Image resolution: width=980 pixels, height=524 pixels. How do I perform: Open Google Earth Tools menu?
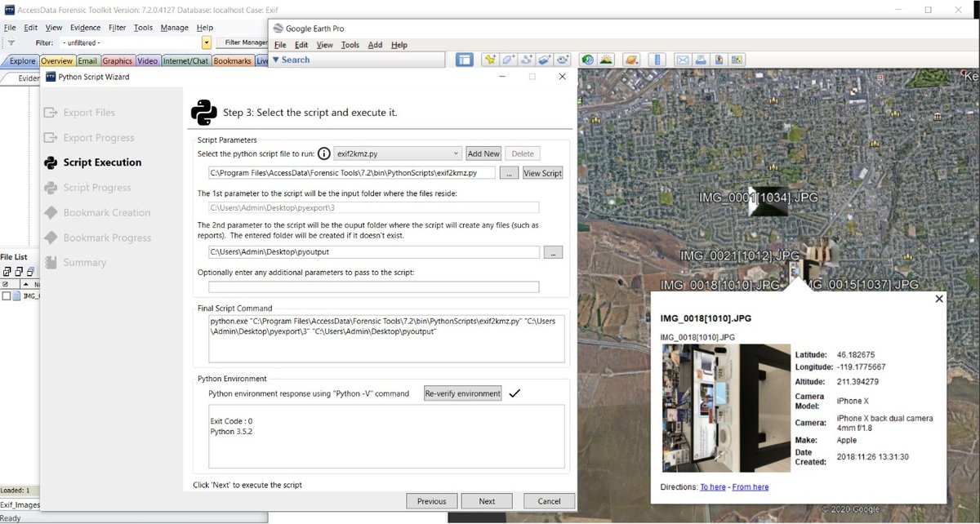pyautogui.click(x=350, y=45)
